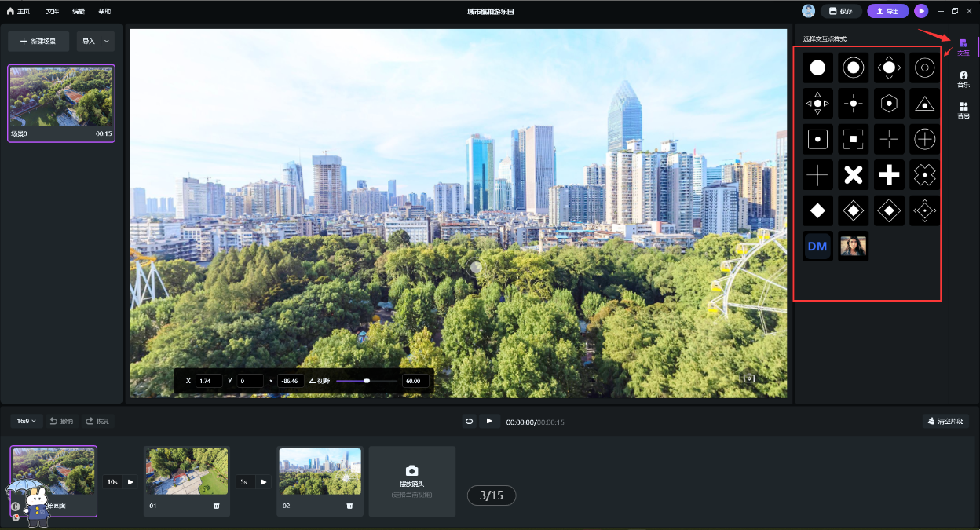Open the 帮助 menu
Viewport: 980px width, 530px height.
click(x=104, y=12)
